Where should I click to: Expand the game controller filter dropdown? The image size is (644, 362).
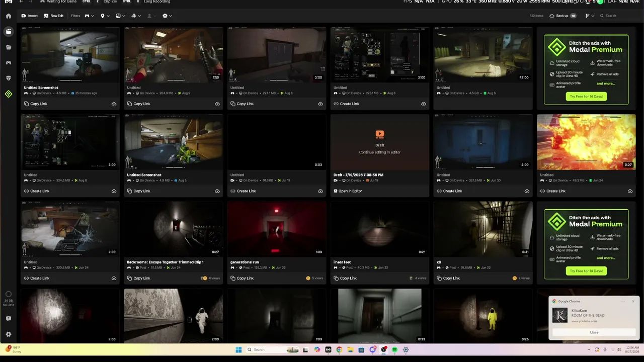pos(90,16)
